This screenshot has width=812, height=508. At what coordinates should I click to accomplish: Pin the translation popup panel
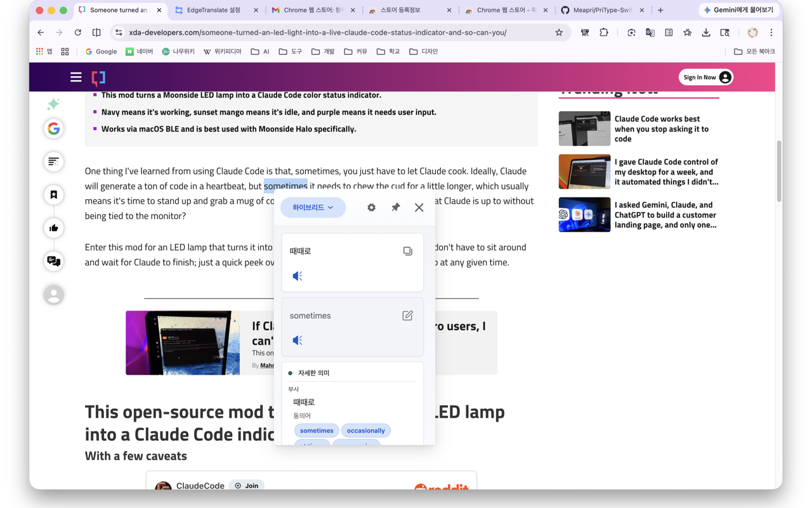[x=395, y=208]
